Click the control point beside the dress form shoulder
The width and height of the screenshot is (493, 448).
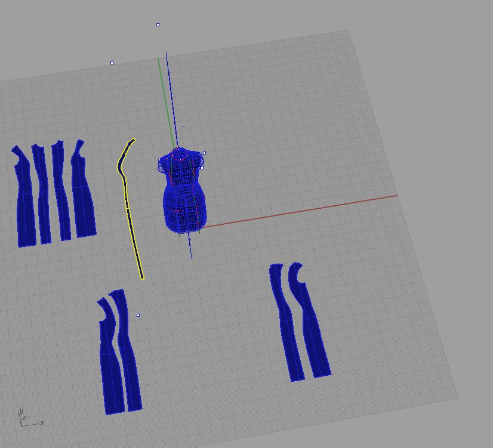click(x=204, y=153)
